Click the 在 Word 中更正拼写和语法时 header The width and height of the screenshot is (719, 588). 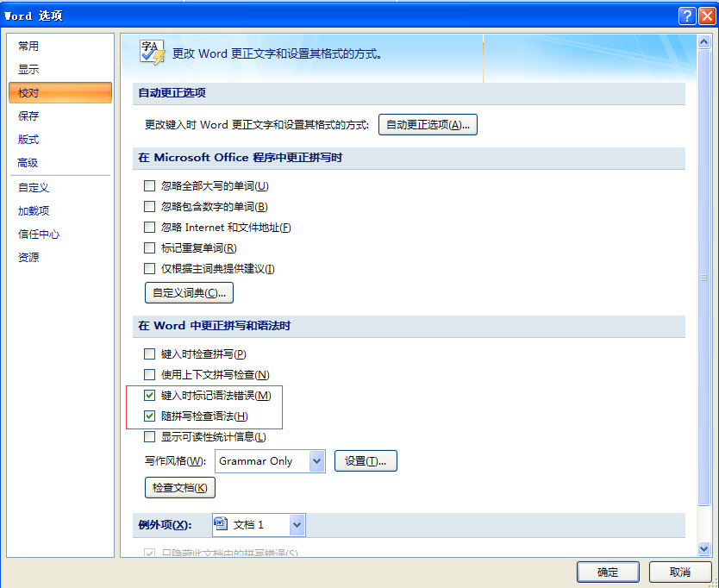(x=215, y=326)
